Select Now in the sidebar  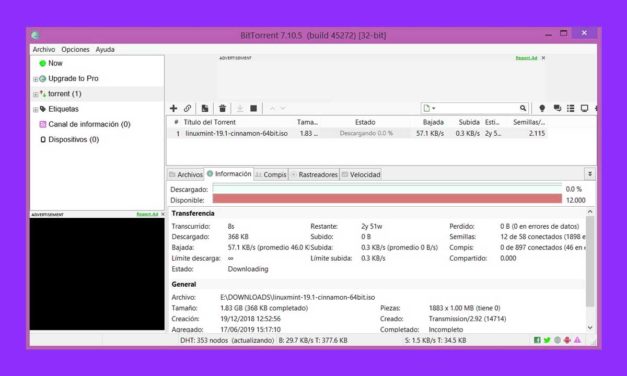point(55,63)
